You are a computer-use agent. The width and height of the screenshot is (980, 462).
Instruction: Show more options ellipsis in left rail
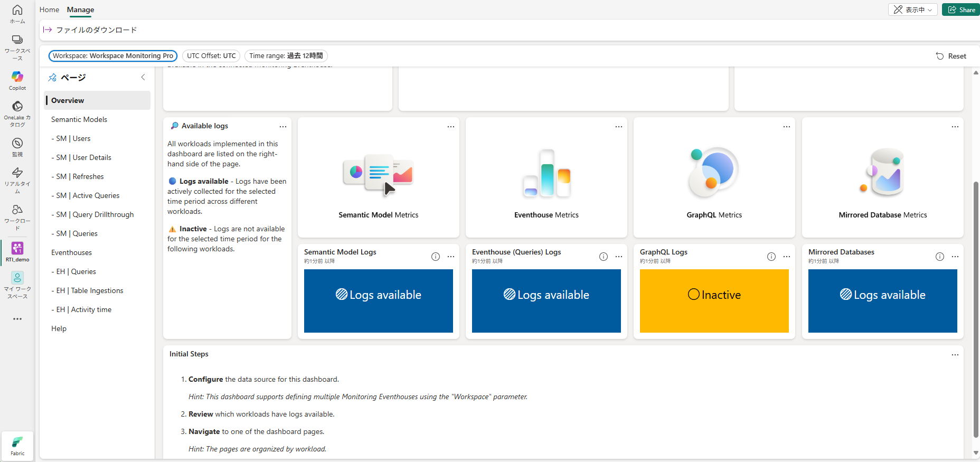tap(17, 319)
